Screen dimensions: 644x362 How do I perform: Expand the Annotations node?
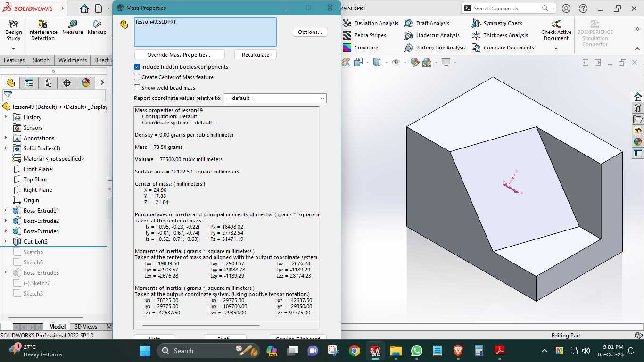click(6, 138)
